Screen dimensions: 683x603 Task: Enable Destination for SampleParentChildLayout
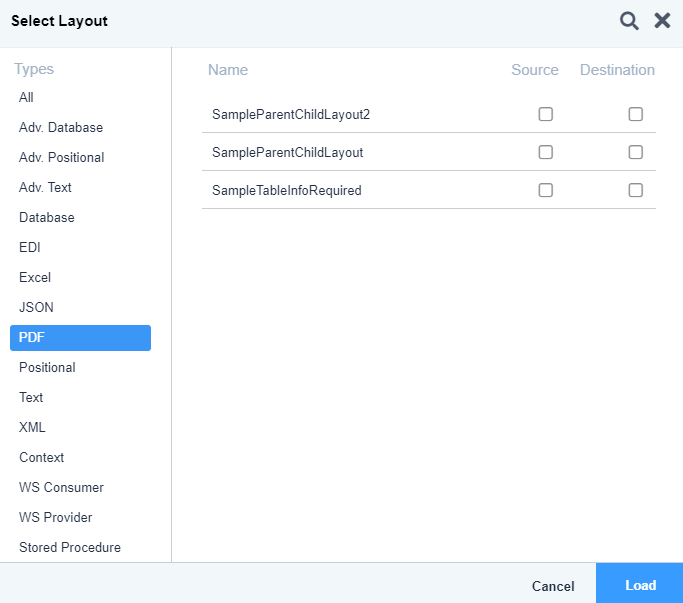(x=635, y=152)
